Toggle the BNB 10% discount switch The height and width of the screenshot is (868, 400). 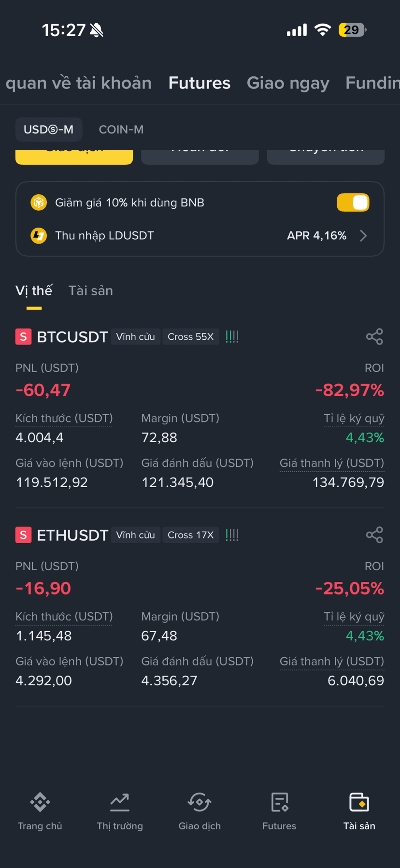coord(353,203)
